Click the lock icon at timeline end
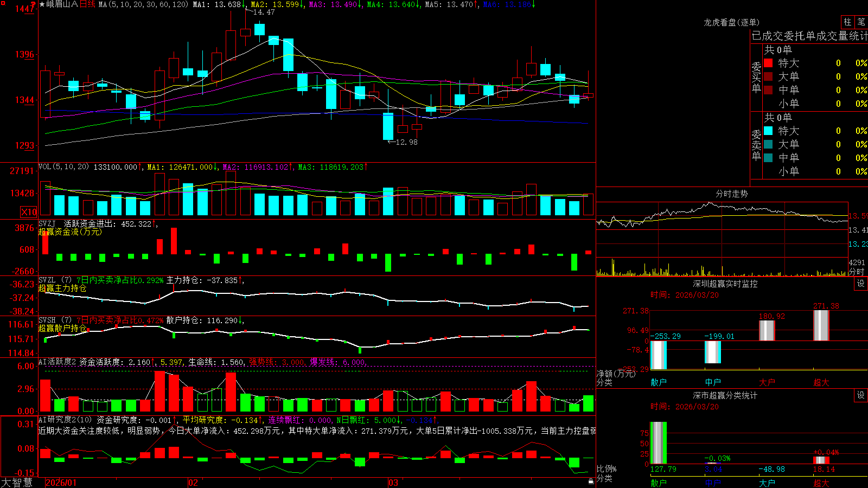 click(591, 481)
